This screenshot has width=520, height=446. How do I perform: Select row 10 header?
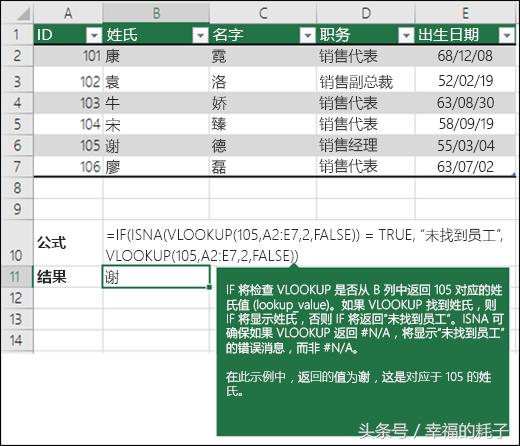click(17, 243)
